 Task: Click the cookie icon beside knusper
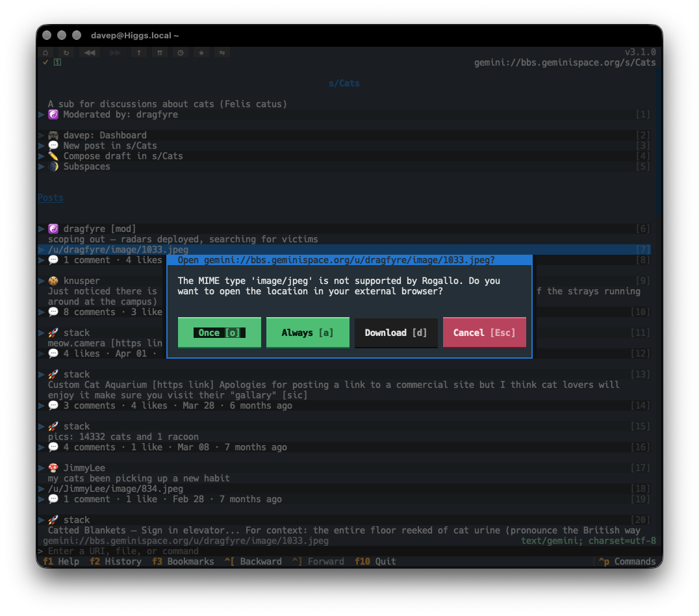53,281
